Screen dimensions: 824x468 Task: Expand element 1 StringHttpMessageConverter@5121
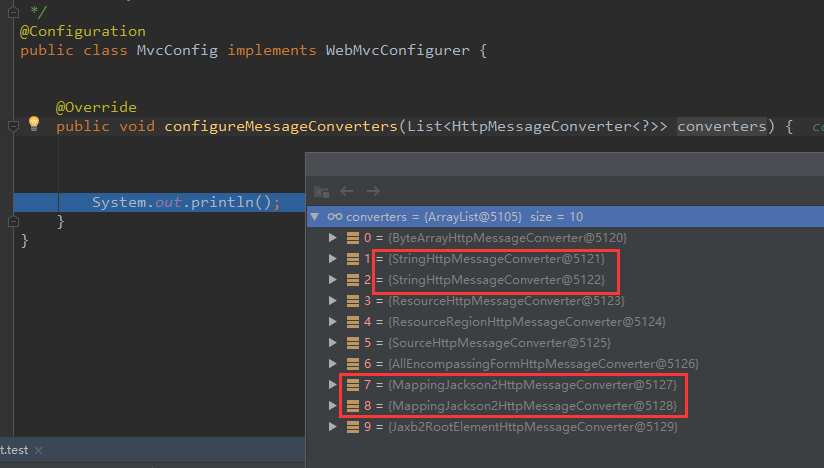[333, 258]
